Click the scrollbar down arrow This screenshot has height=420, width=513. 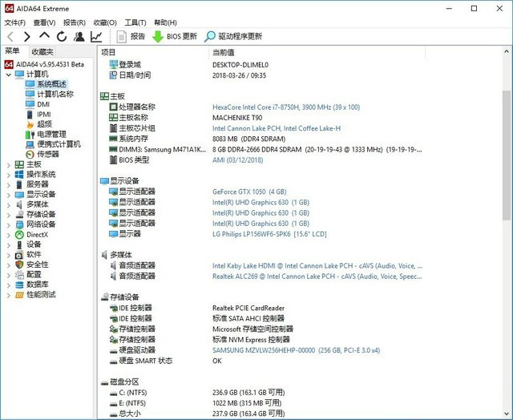point(506,414)
